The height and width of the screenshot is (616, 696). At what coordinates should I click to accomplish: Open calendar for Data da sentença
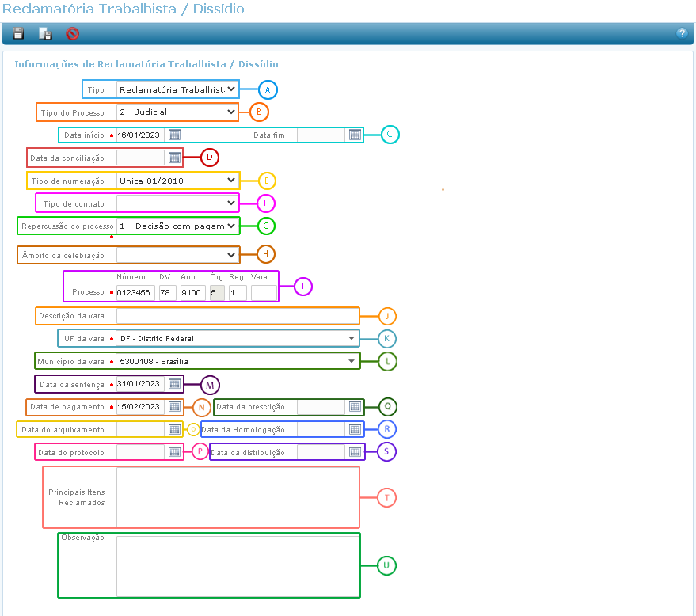point(175,384)
